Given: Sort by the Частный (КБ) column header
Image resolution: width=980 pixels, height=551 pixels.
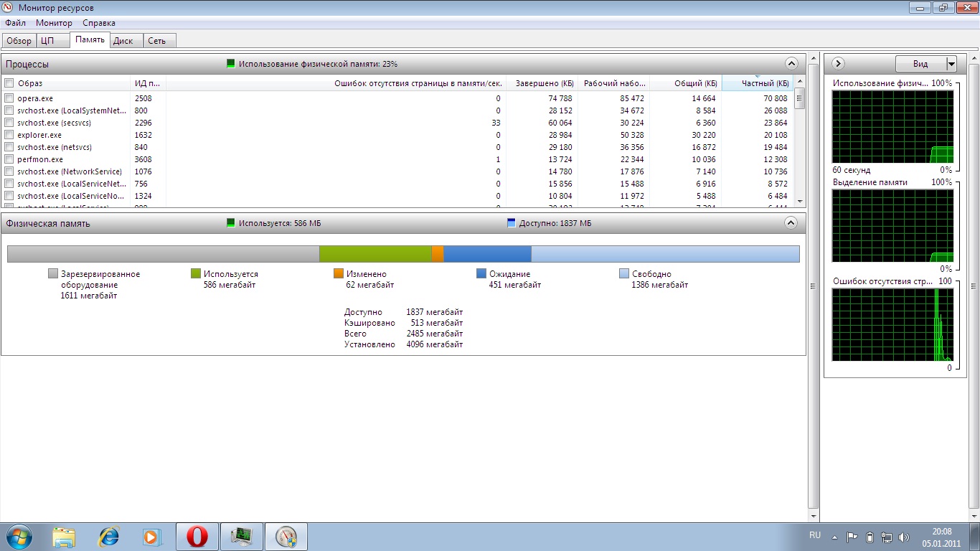Looking at the screenshot, I should (x=758, y=83).
